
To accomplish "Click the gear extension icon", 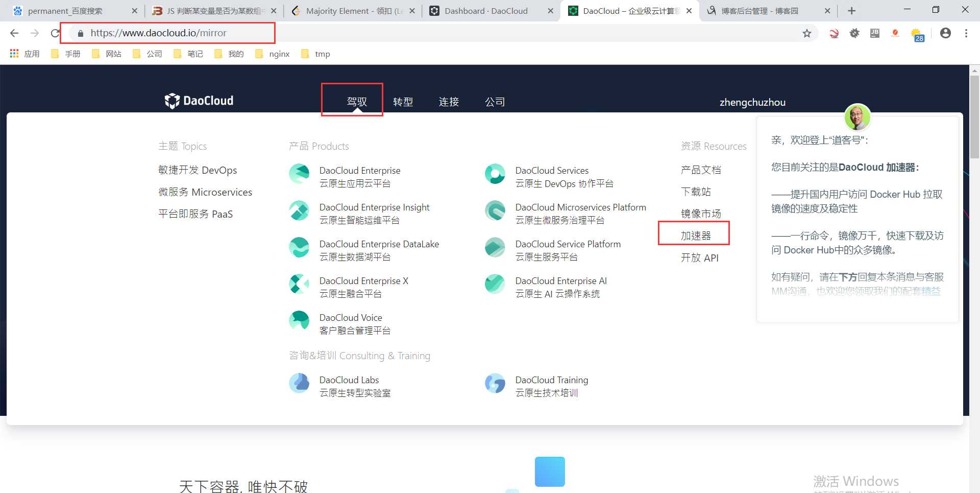I will [854, 33].
